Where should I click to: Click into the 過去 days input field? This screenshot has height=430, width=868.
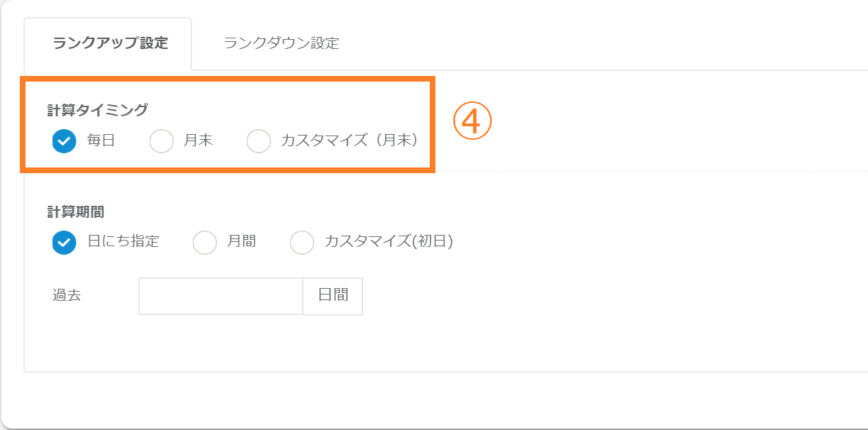tap(221, 296)
